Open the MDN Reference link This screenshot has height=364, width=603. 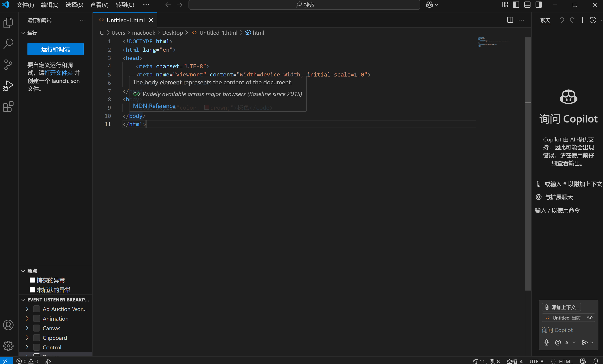click(154, 106)
